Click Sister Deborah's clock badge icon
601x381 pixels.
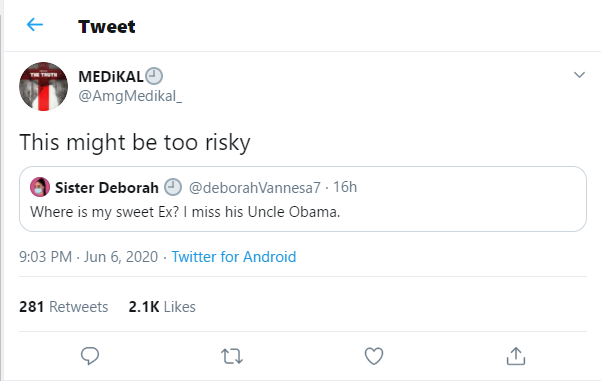coord(173,187)
